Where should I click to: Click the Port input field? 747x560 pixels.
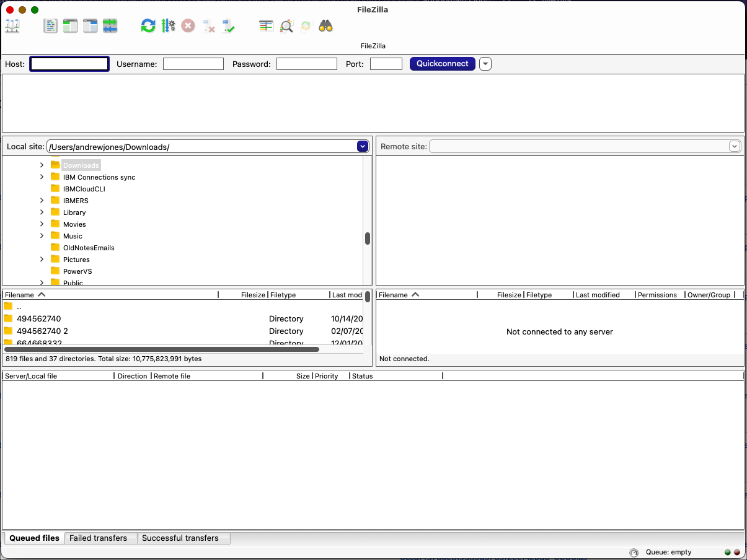(386, 64)
